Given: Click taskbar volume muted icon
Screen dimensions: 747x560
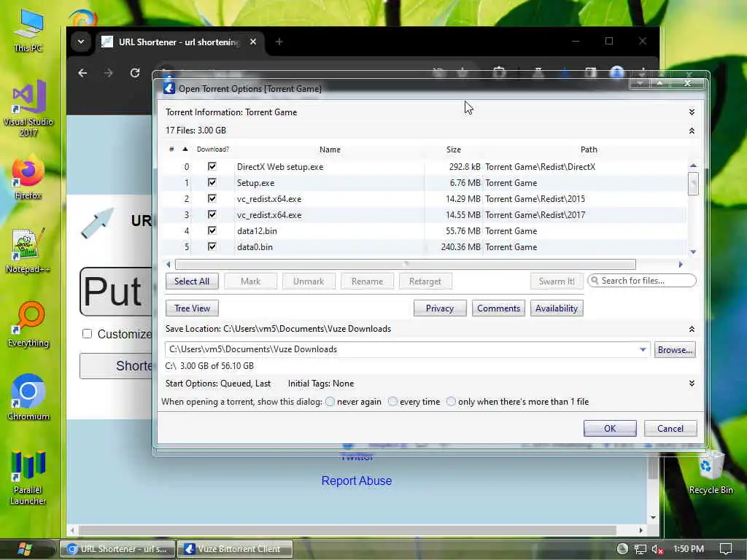Looking at the screenshot, I should tap(658, 549).
